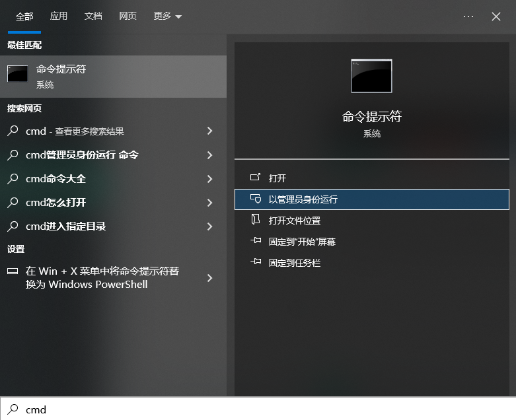The image size is (516, 420).
Task: Click the shield icon for 以管理员身份运行
Action: (256, 199)
